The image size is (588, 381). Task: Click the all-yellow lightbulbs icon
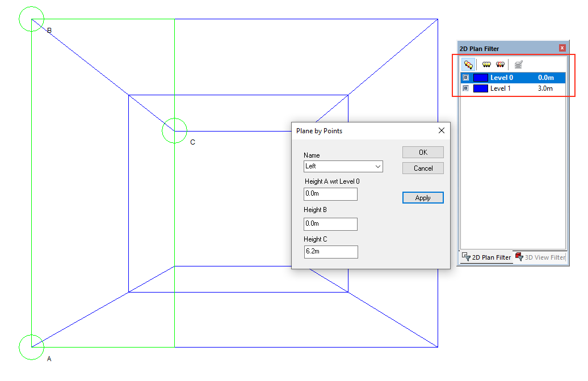(486, 65)
